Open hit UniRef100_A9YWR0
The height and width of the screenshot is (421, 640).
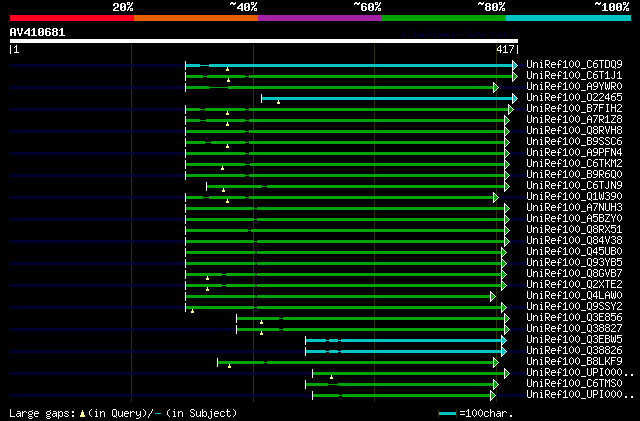tap(574, 86)
